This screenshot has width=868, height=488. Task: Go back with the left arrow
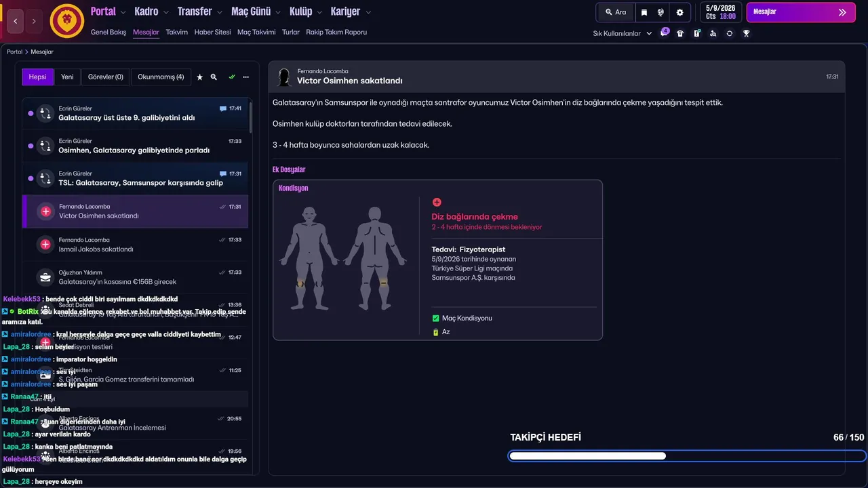click(x=16, y=21)
